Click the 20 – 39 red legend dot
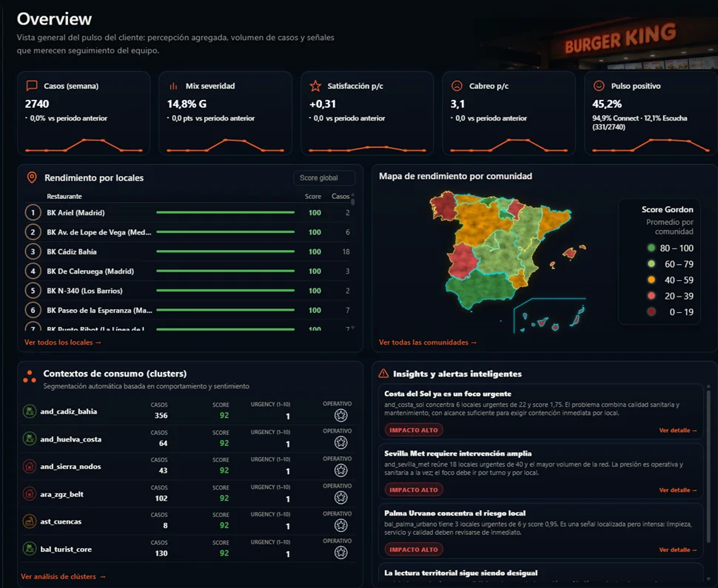Image resolution: width=718 pixels, height=588 pixels. pos(651,296)
